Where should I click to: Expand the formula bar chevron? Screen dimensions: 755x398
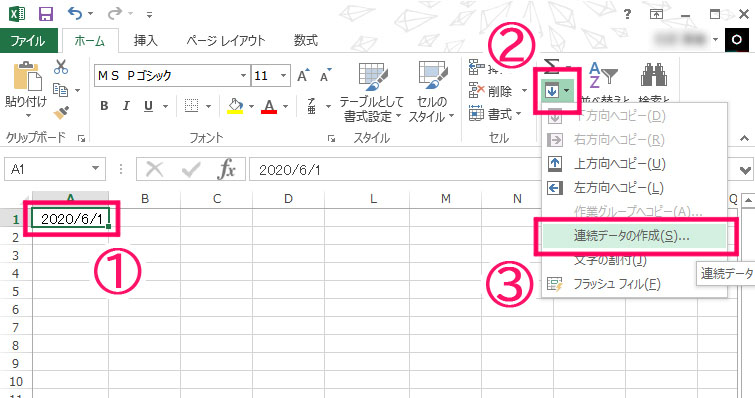point(745,170)
